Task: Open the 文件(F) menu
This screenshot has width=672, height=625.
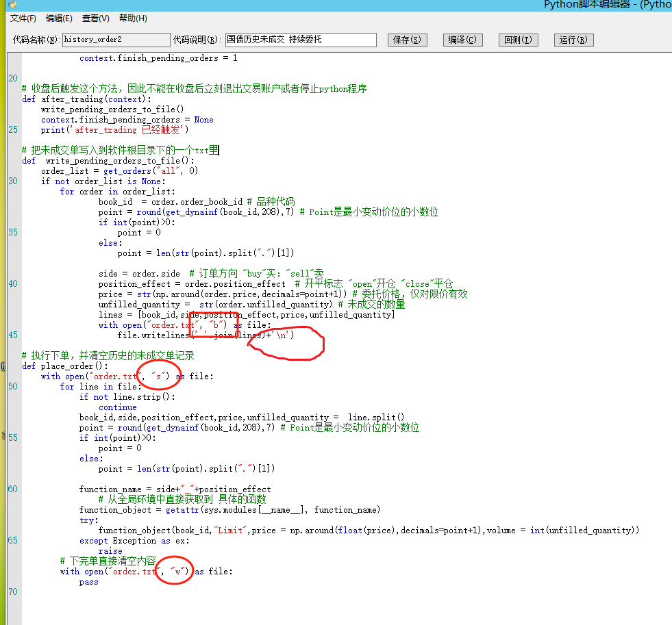Action: (23, 18)
